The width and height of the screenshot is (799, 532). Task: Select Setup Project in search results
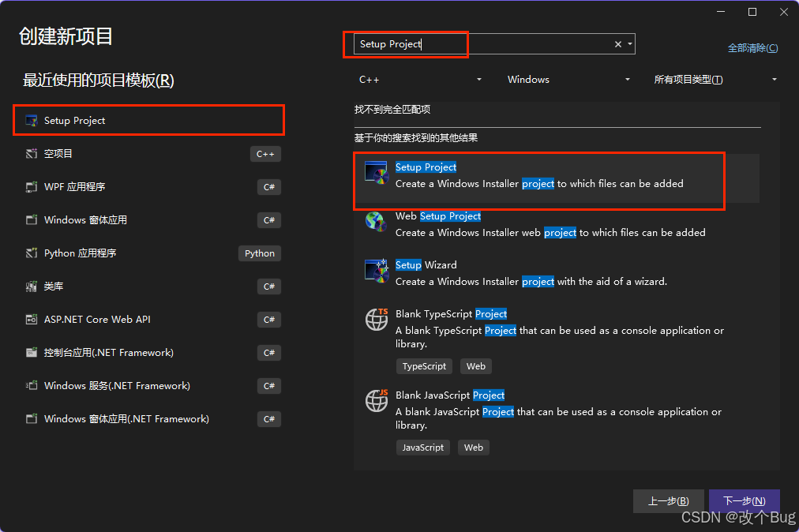pyautogui.click(x=557, y=178)
